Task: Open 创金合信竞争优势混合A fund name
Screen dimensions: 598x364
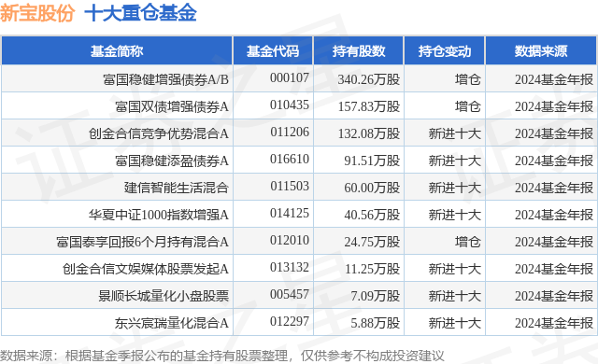Action: pos(159,133)
